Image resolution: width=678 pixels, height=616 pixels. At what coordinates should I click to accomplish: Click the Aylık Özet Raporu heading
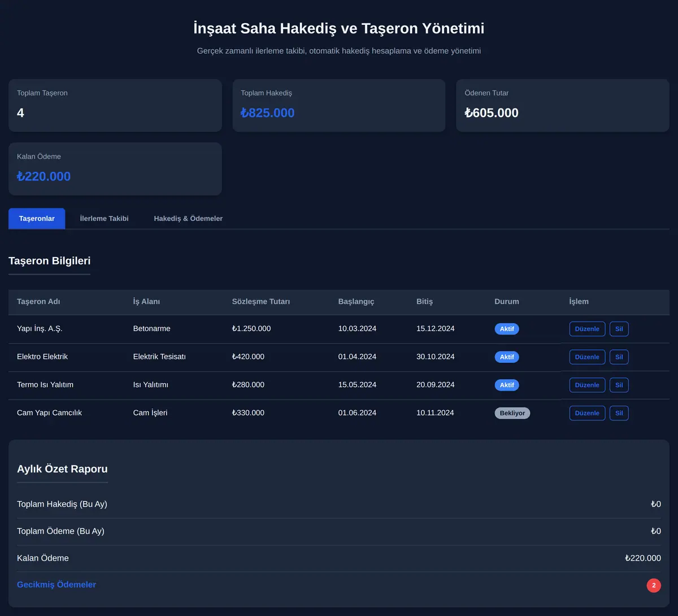coord(62,469)
